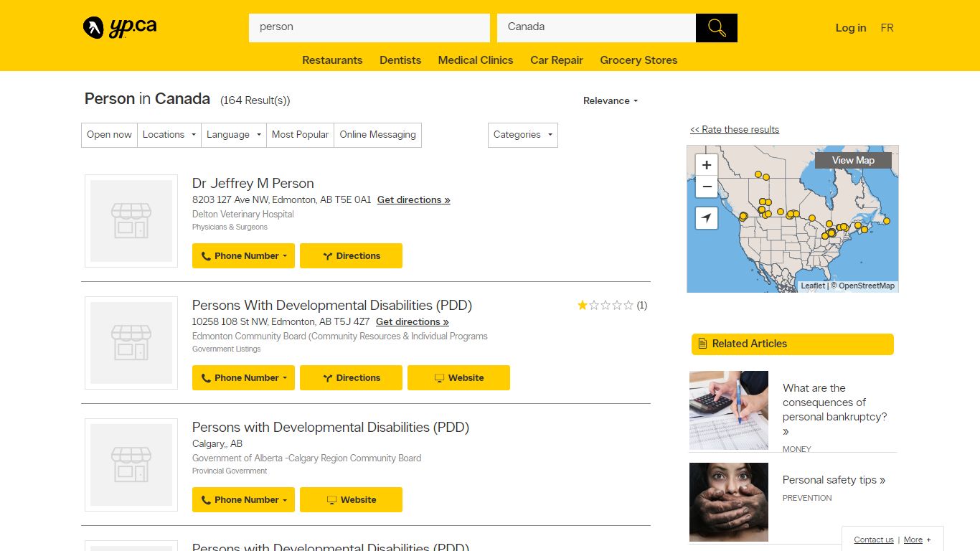The width and height of the screenshot is (980, 551).
Task: Open Phone Number for Calgary PDD listing
Action: tap(243, 500)
